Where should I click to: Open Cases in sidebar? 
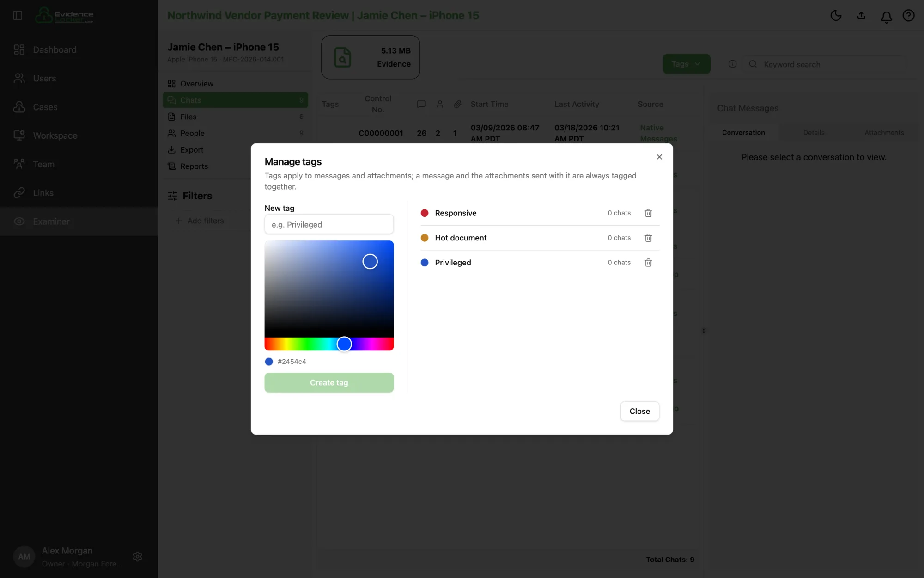pos(79,107)
